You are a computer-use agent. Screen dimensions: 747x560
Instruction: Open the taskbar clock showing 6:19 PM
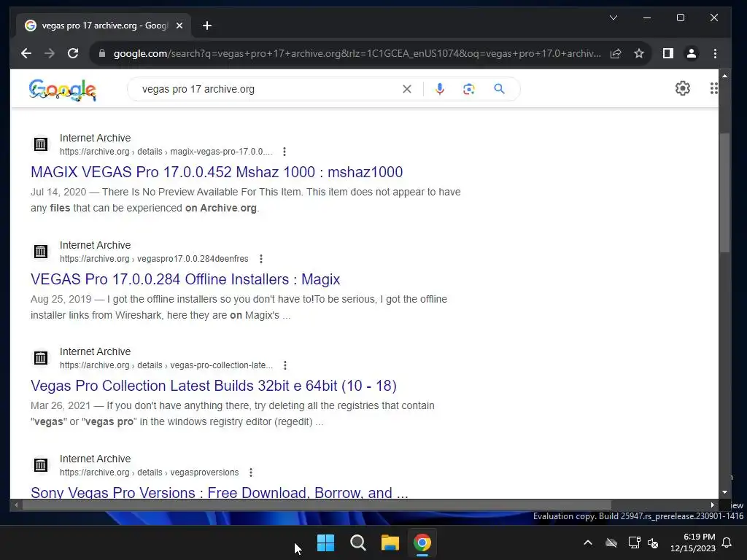693,542
